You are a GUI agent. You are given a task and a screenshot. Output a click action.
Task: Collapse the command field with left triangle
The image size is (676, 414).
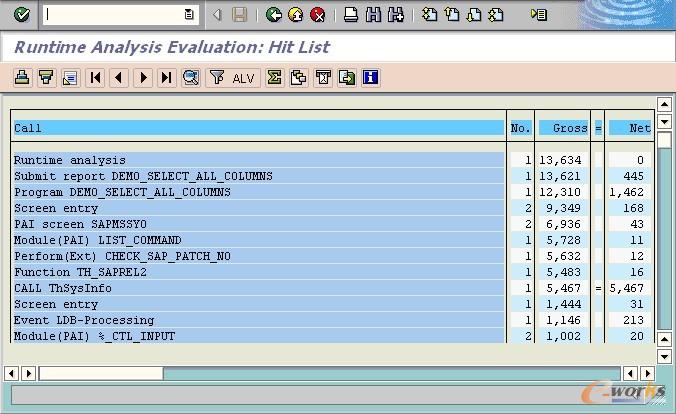click(x=217, y=14)
